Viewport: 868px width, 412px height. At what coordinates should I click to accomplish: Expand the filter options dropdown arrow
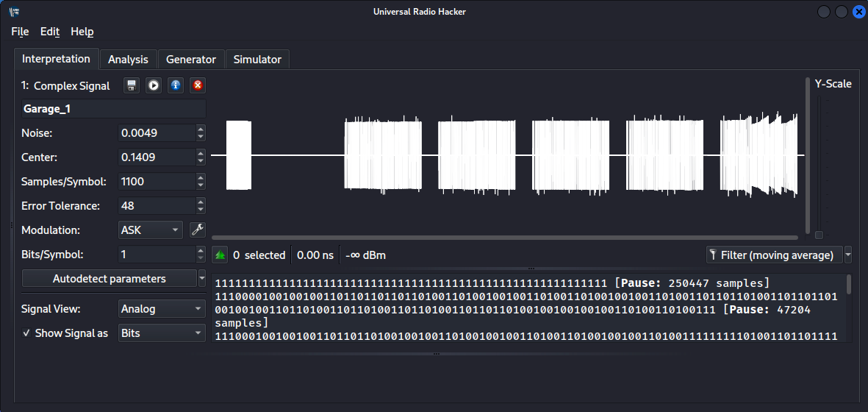(x=848, y=255)
